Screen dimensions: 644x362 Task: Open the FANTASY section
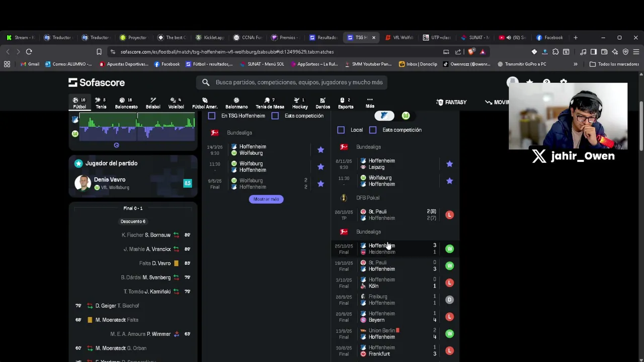click(x=451, y=102)
